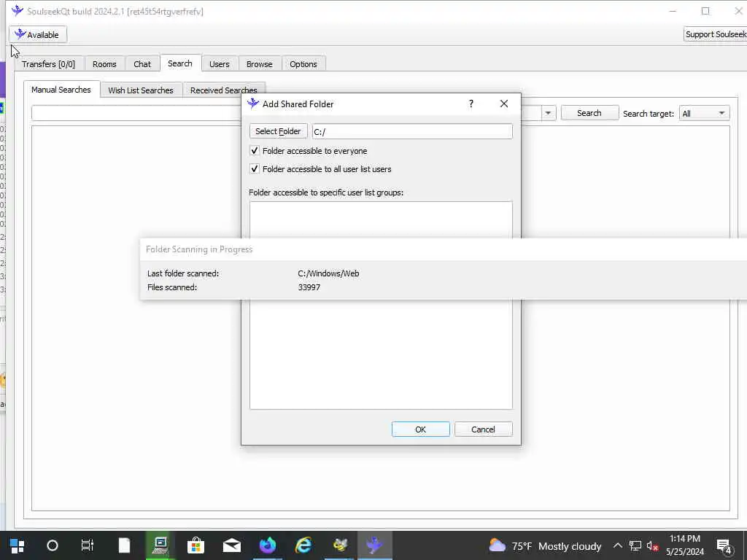Launch Microsoft Store from taskbar
Viewport: 747px width, 560px height.
point(196,545)
